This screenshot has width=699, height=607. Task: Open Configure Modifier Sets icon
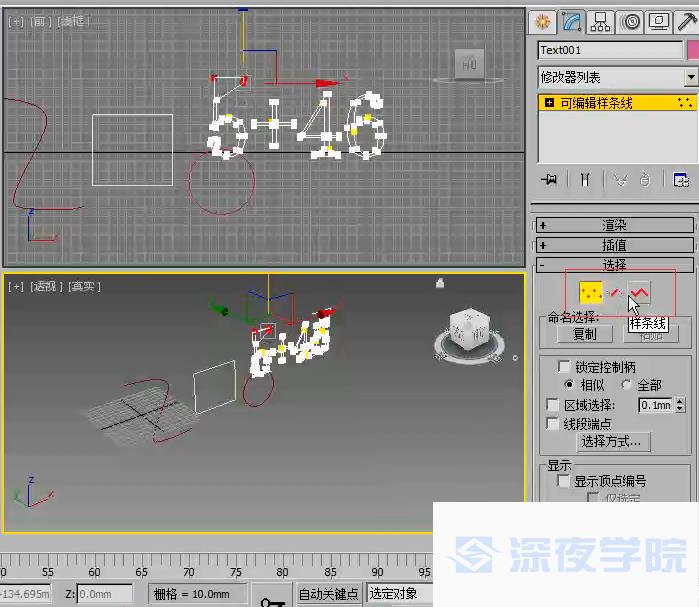pyautogui.click(x=681, y=180)
